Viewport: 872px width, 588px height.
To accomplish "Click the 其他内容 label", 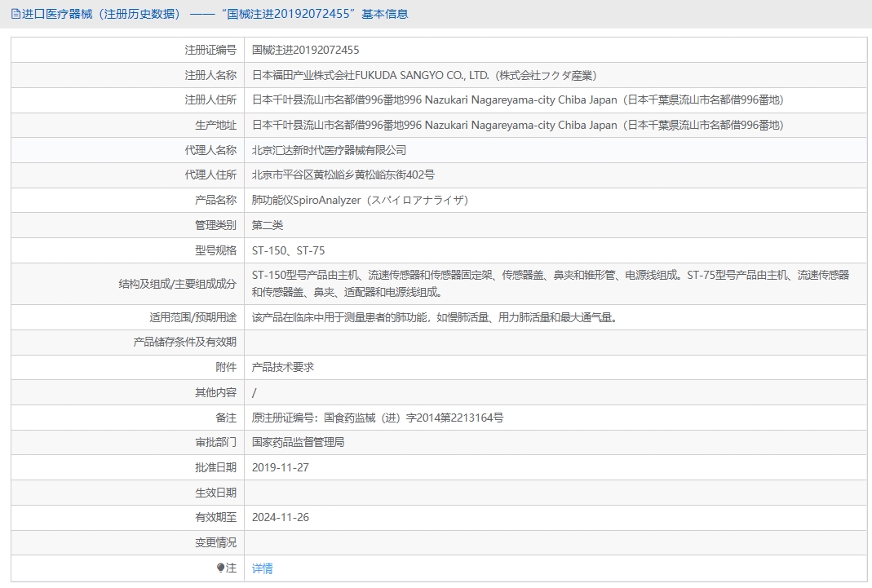I will click(x=216, y=392).
